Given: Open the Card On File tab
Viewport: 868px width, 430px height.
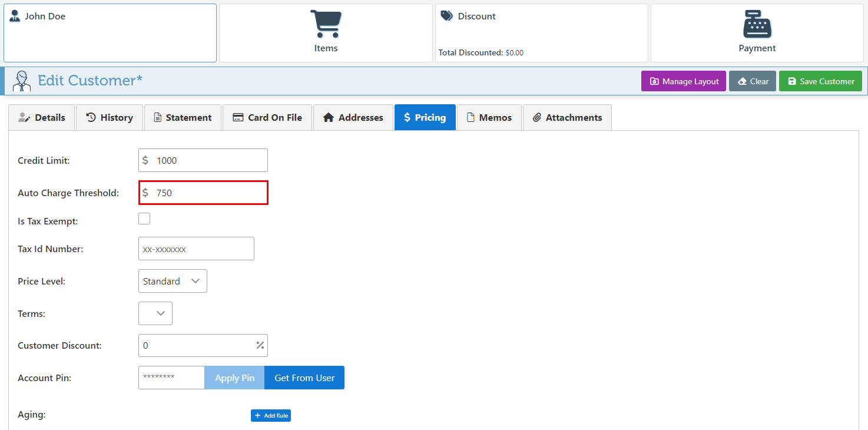Looking at the screenshot, I should pos(267,117).
